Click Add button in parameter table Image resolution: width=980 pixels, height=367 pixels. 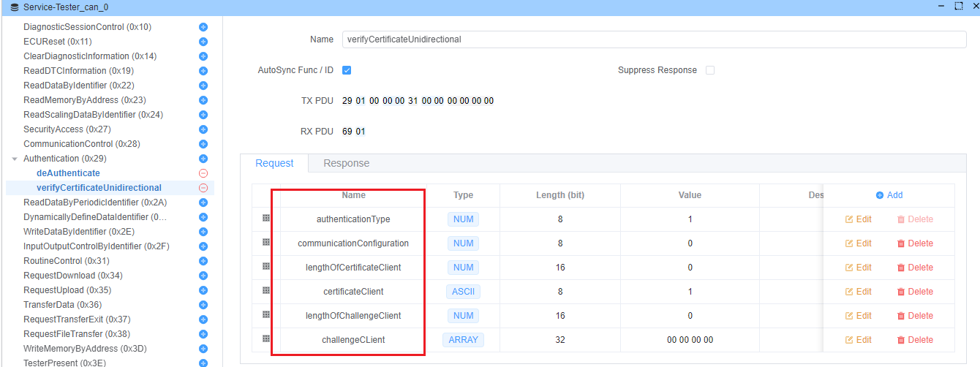tap(889, 195)
